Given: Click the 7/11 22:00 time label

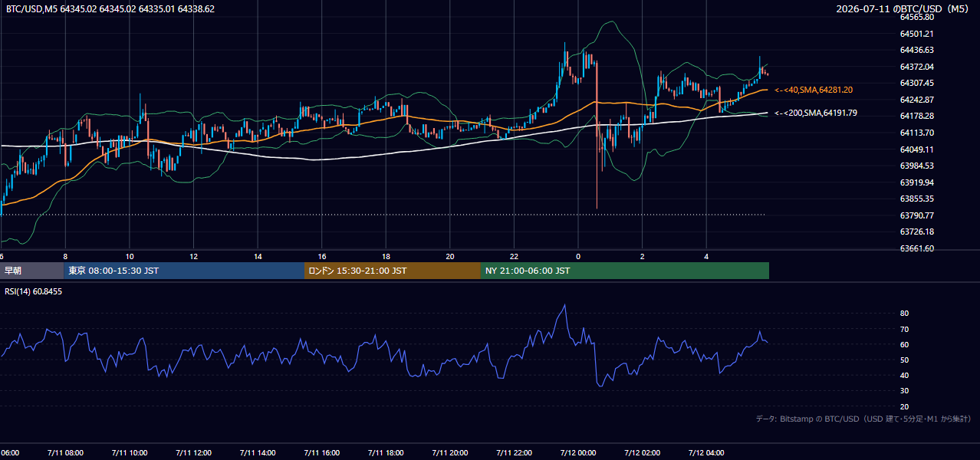Looking at the screenshot, I should coord(514,452).
